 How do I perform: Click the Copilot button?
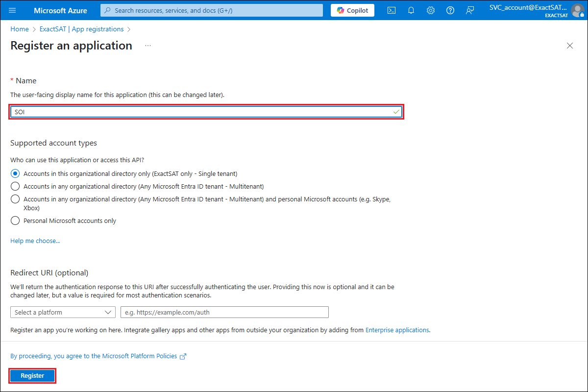point(352,10)
